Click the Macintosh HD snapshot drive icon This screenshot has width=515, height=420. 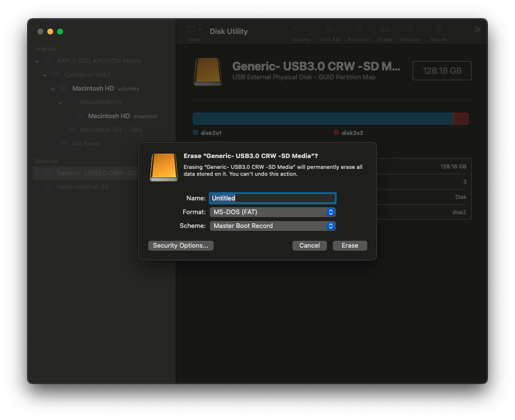pos(79,116)
